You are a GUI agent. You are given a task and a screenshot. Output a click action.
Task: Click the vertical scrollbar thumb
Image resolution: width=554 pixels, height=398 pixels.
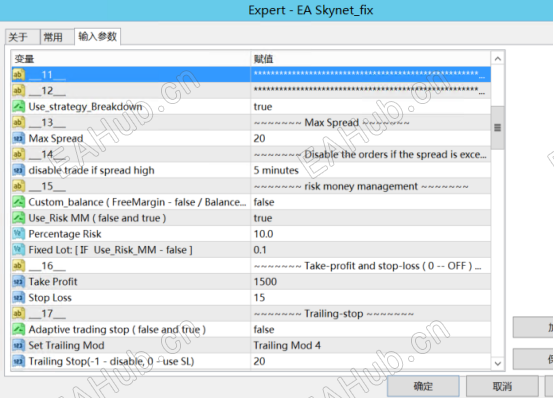point(497,128)
